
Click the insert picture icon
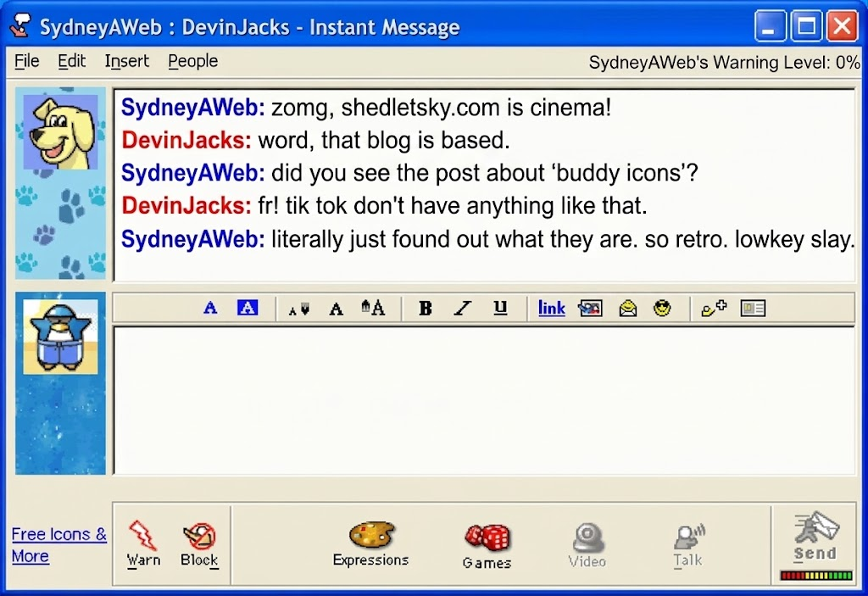click(x=590, y=308)
